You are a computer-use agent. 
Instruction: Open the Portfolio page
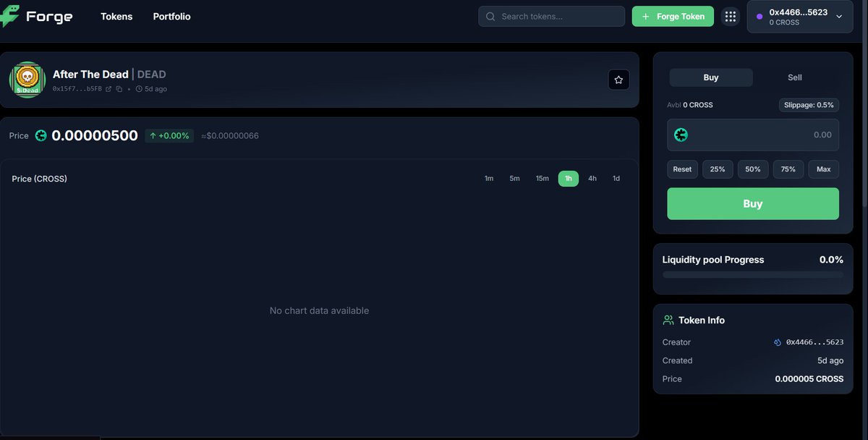click(172, 17)
